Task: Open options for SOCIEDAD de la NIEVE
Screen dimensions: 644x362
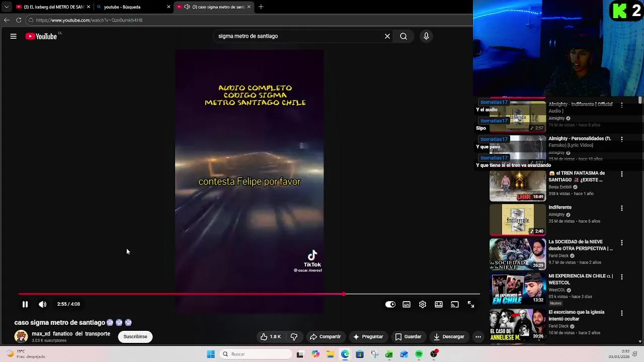Action: [x=622, y=243]
